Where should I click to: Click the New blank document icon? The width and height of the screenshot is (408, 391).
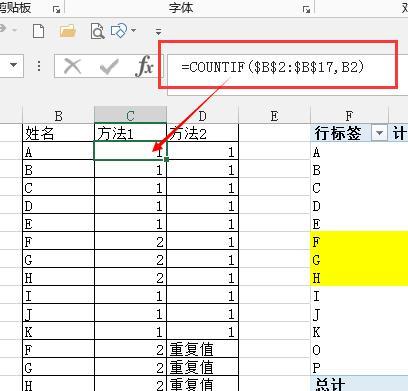click(x=39, y=31)
